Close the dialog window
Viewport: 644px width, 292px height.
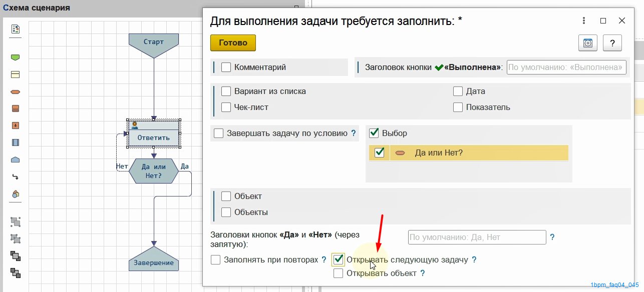(622, 20)
